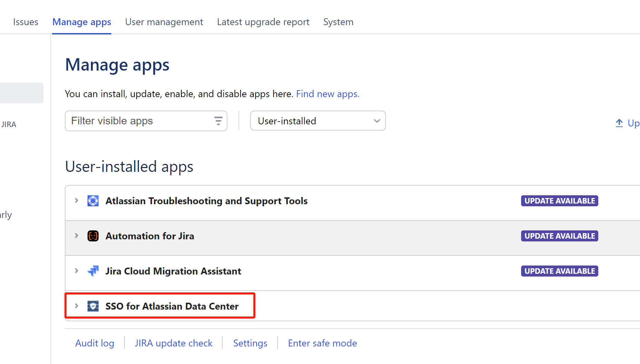Open the System tab

338,22
